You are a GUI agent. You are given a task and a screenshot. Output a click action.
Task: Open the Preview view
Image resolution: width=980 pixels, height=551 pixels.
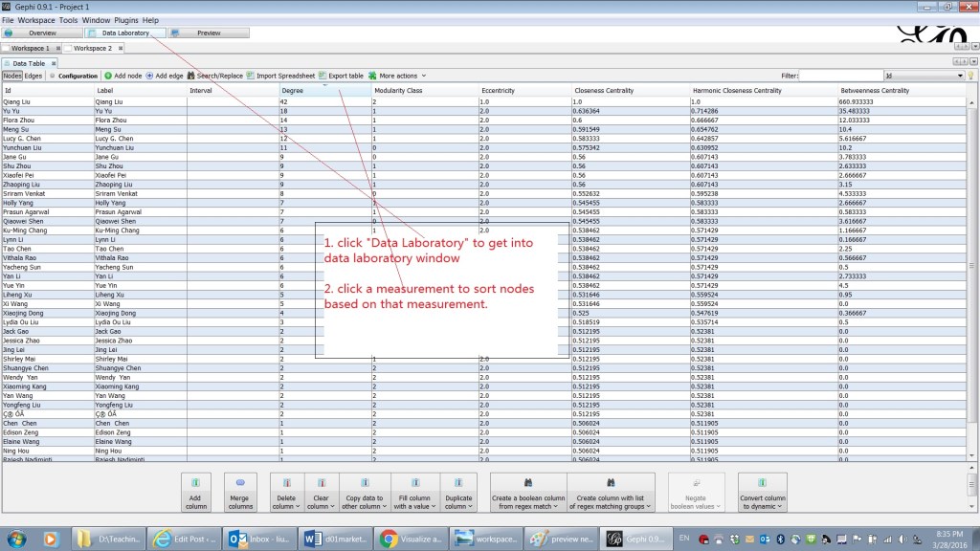pos(209,33)
